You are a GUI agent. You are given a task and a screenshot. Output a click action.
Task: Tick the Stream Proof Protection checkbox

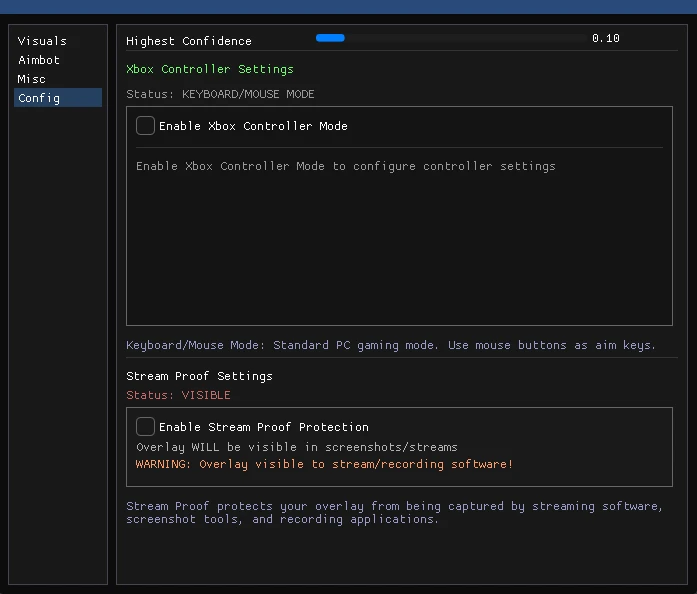[145, 427]
